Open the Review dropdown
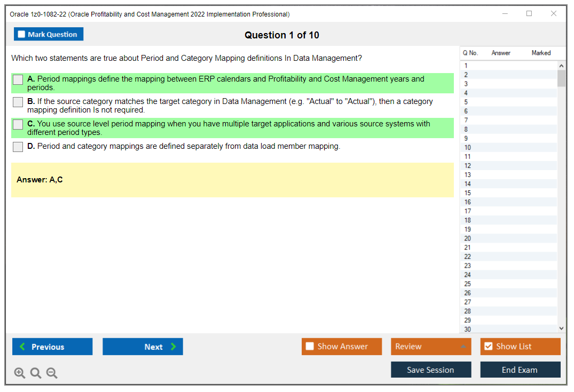574x392 pixels. [431, 346]
